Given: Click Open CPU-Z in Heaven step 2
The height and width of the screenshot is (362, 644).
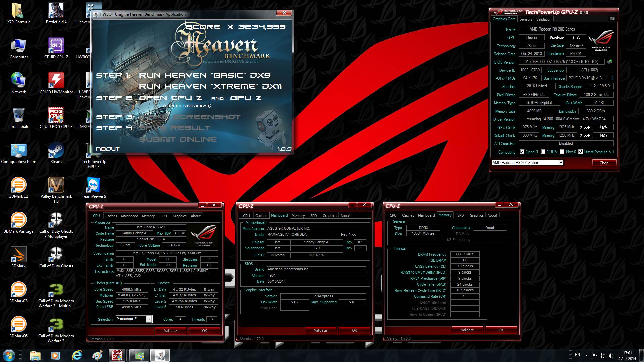Looking at the screenshot, I should [x=170, y=98].
